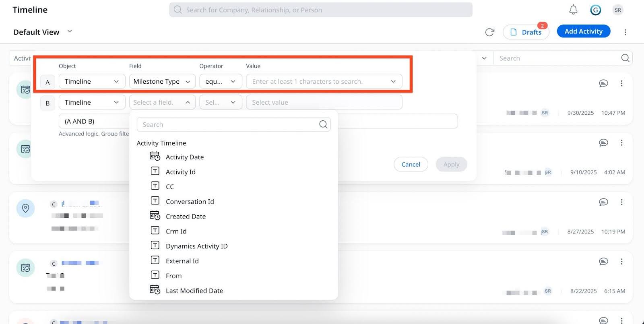Click the Add Activity button
This screenshot has width=644, height=324.
(584, 31)
